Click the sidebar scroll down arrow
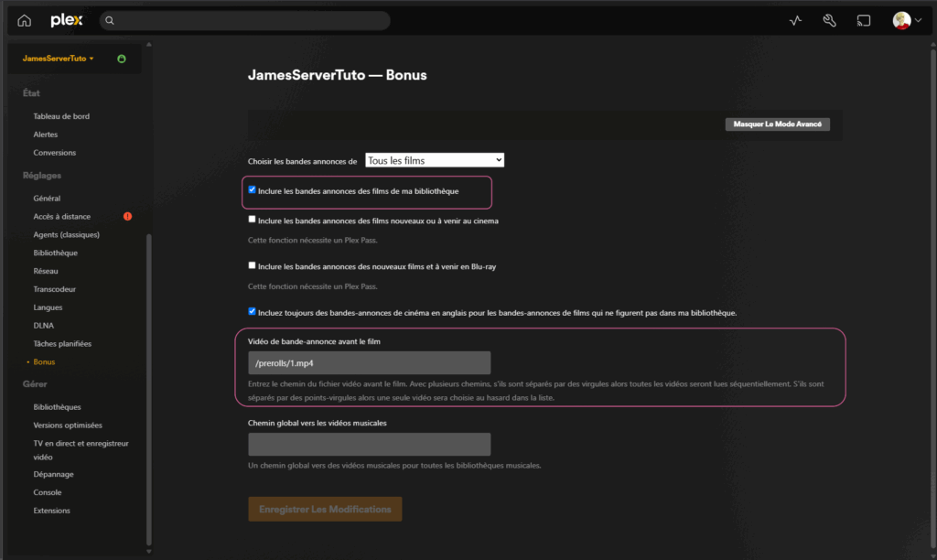Image resolution: width=937 pixels, height=560 pixels. (149, 552)
